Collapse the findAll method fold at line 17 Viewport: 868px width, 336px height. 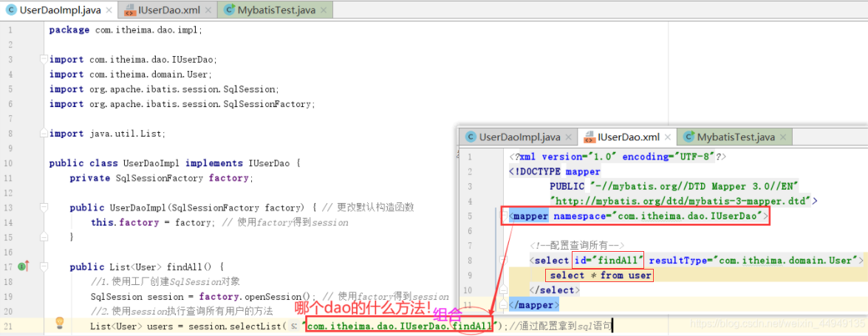(x=44, y=267)
